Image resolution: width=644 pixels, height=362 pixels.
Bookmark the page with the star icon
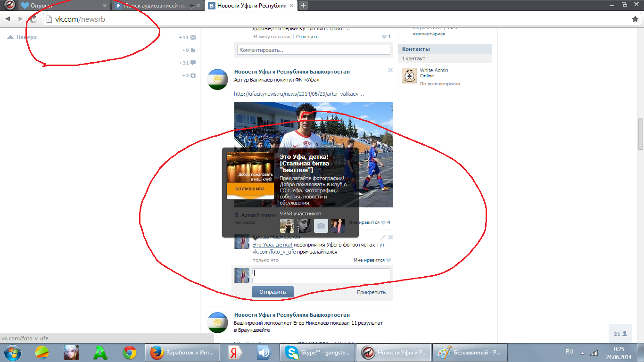[635, 19]
